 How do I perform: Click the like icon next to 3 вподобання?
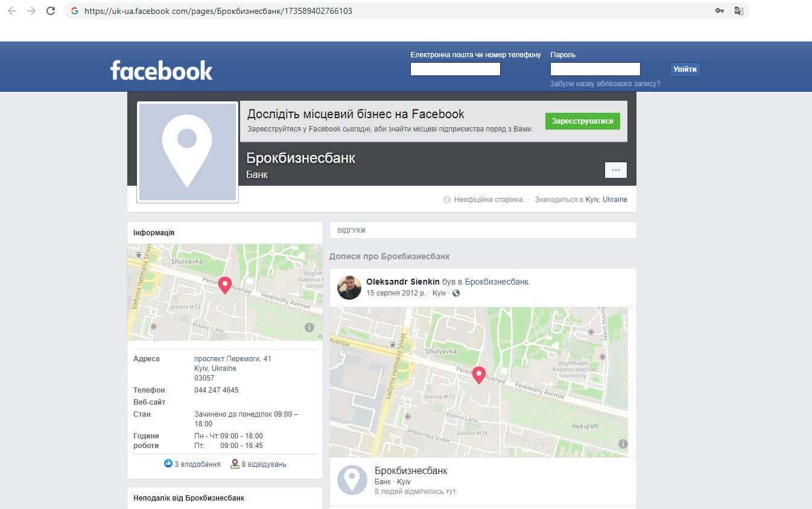[168, 464]
